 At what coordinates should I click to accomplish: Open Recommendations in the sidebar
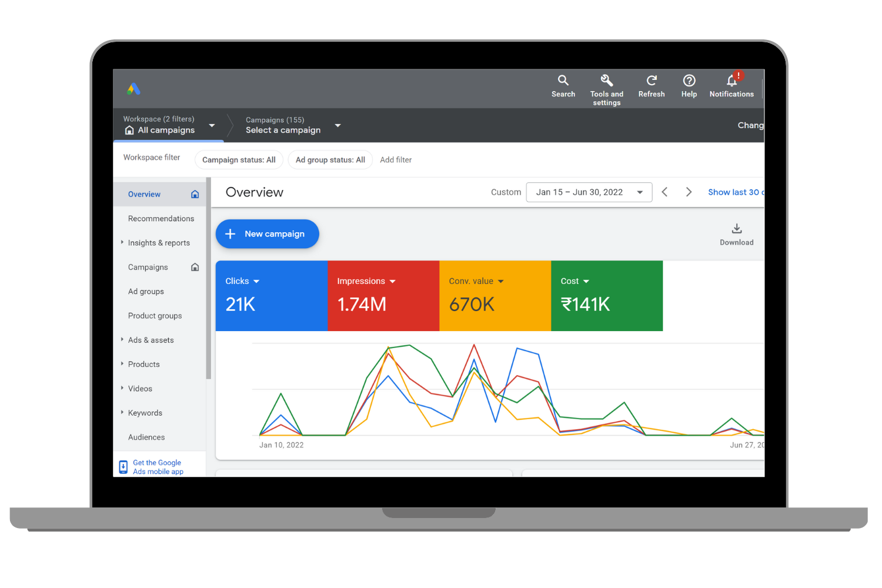coord(161,219)
